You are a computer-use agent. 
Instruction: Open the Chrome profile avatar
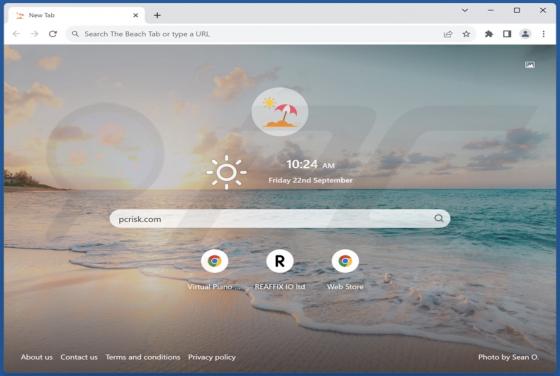[525, 34]
